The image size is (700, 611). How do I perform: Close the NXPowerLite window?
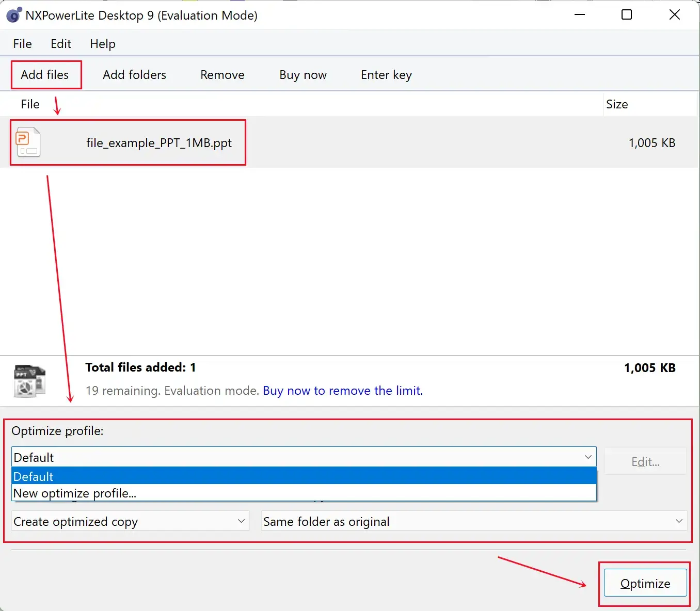674,15
